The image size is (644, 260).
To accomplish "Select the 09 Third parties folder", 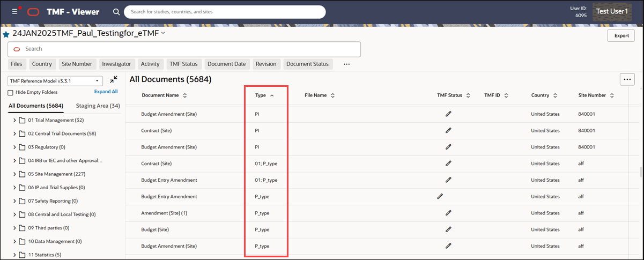I will (x=49, y=228).
